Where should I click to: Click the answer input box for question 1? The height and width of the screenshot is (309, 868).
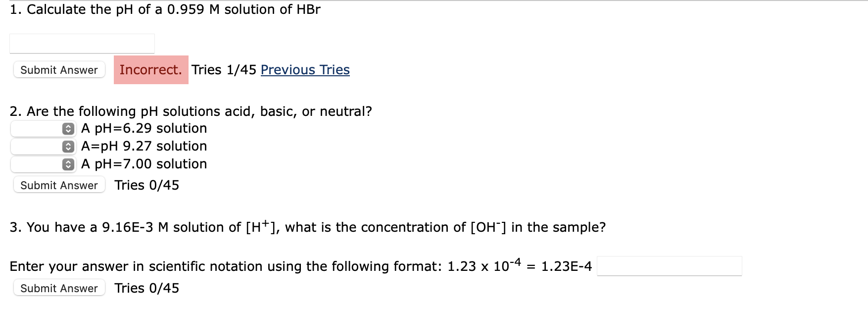[x=82, y=43]
